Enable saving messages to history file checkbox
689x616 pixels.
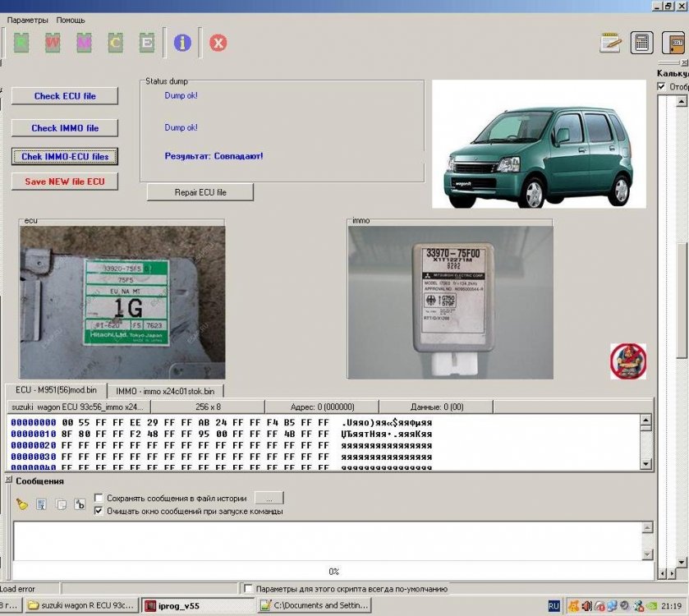[x=99, y=499]
